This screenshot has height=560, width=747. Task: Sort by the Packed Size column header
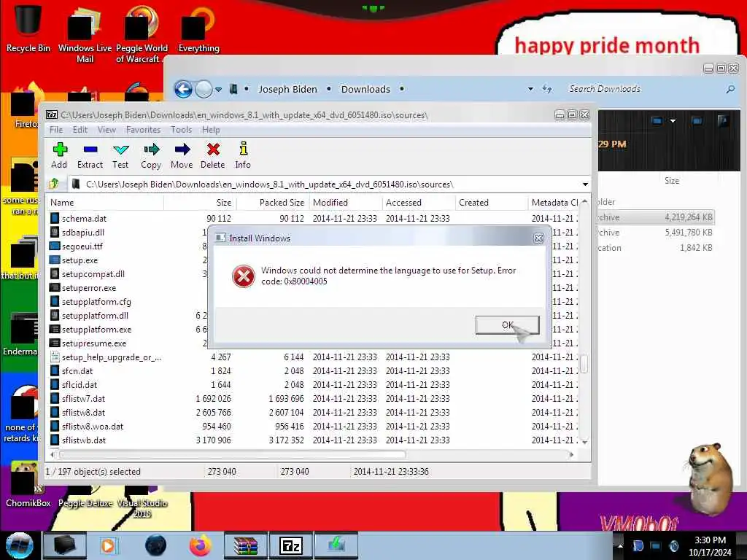[x=273, y=203]
